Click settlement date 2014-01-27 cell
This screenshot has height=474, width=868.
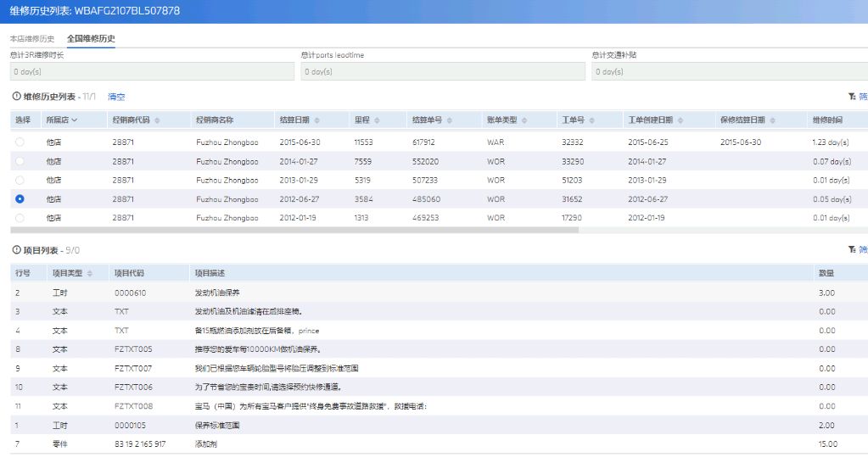[x=300, y=161]
